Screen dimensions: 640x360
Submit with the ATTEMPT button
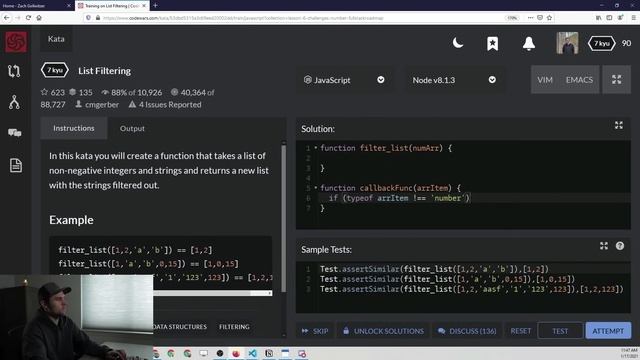[608, 331]
